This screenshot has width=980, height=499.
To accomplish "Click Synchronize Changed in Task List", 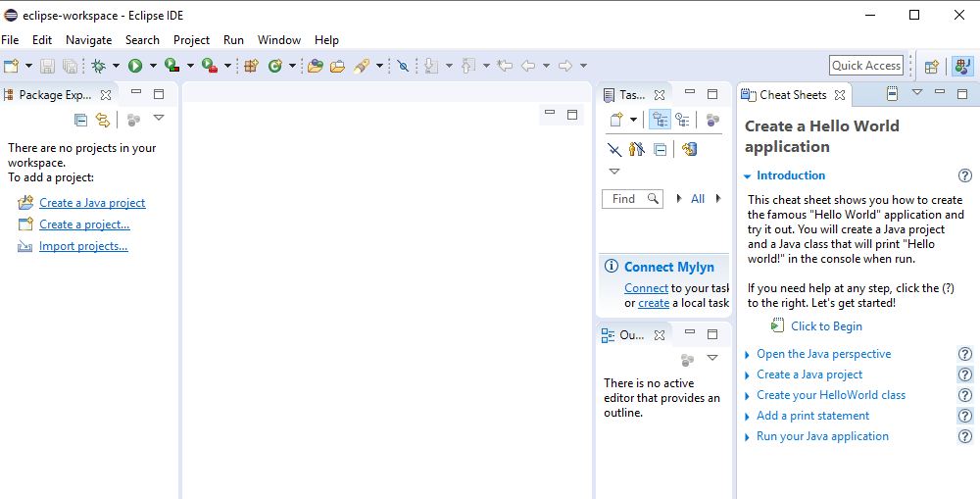I will (689, 149).
